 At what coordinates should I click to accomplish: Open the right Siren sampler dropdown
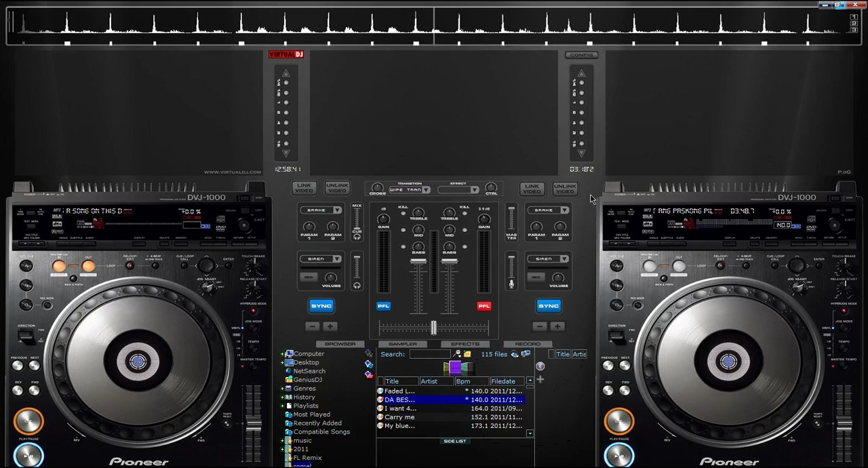pos(548,259)
